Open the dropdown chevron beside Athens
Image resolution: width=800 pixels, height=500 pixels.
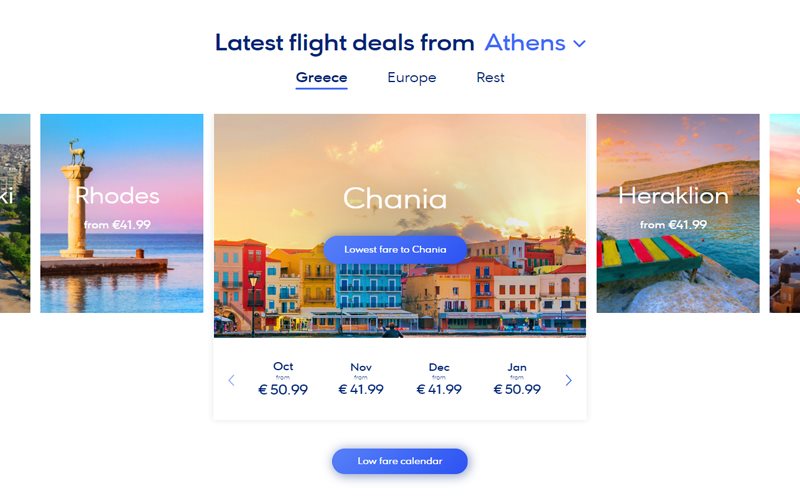click(579, 44)
